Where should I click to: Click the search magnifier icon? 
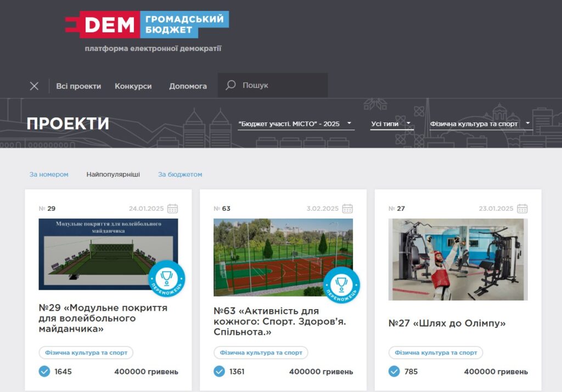pos(231,86)
